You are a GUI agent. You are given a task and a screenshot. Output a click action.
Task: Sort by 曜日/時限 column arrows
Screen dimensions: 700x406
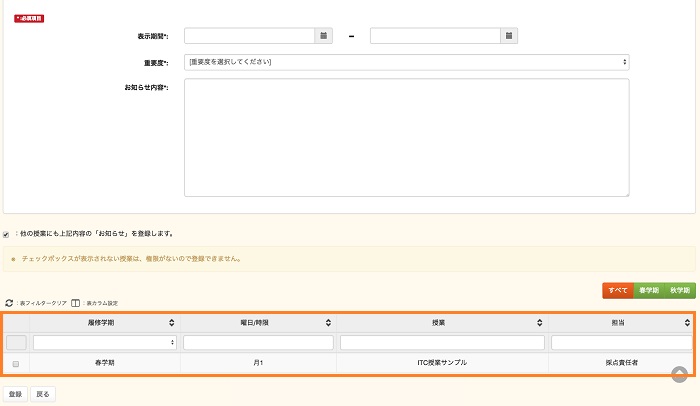click(x=326, y=323)
